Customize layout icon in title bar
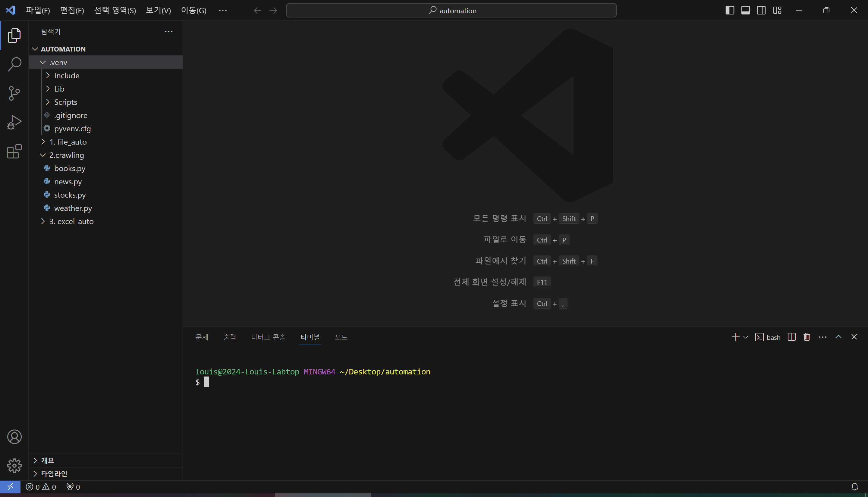This screenshot has height=497, width=868. pos(777,10)
